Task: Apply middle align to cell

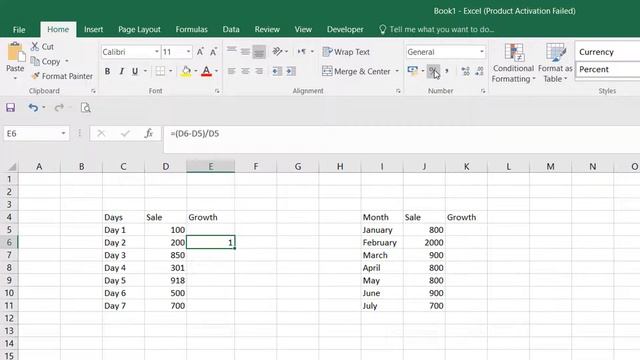Action: [245, 51]
